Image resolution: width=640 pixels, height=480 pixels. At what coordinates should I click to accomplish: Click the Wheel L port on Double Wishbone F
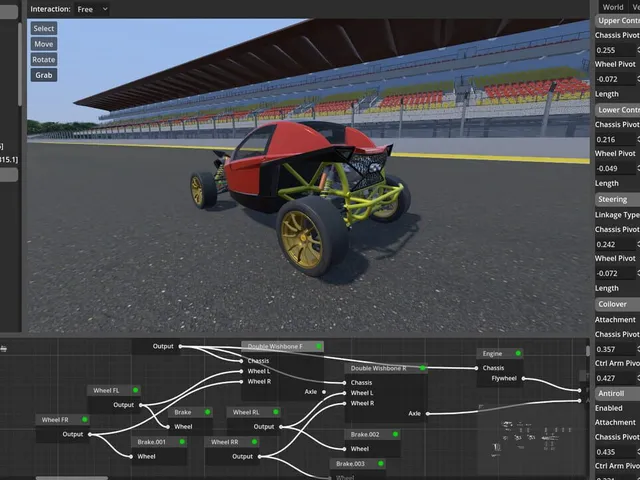(x=242, y=371)
